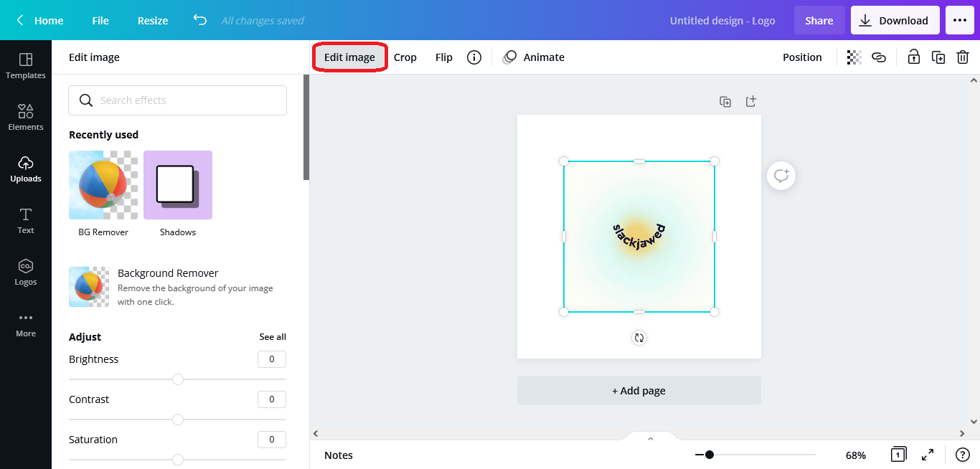The width and height of the screenshot is (980, 469).
Task: Open the transparency control
Action: [853, 57]
